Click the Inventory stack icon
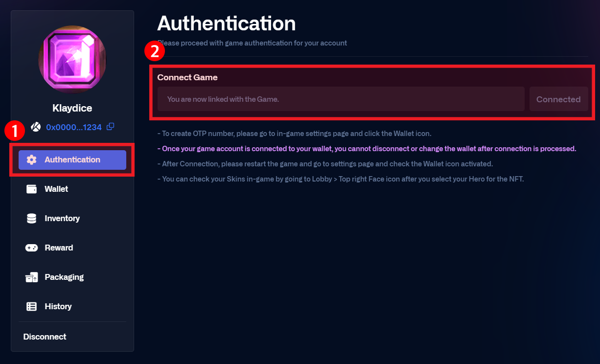Image resolution: width=600 pixels, height=364 pixels. point(32,219)
